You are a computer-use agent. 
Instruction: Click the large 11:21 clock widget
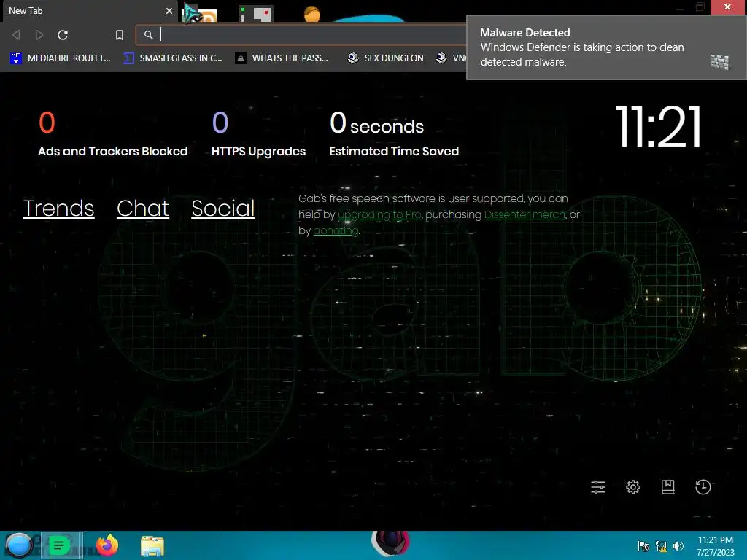pyautogui.click(x=659, y=127)
